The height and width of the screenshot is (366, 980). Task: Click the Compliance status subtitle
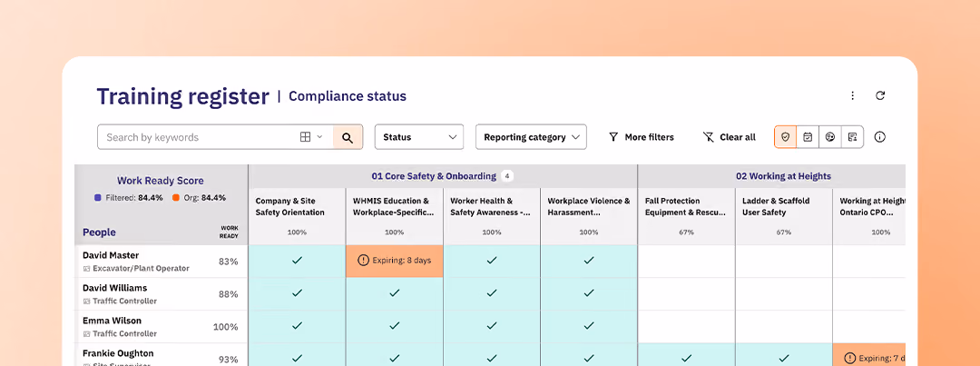[348, 96]
